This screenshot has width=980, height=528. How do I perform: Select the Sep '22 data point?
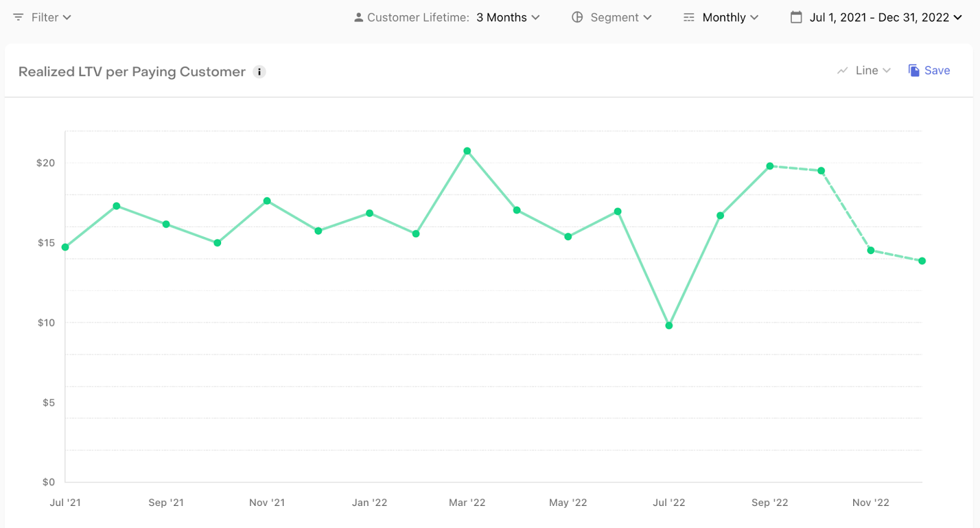coord(770,166)
